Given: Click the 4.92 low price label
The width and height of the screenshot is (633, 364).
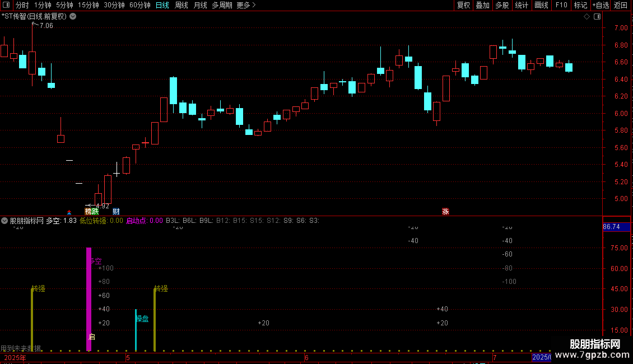Looking at the screenshot, I should 103,206.
